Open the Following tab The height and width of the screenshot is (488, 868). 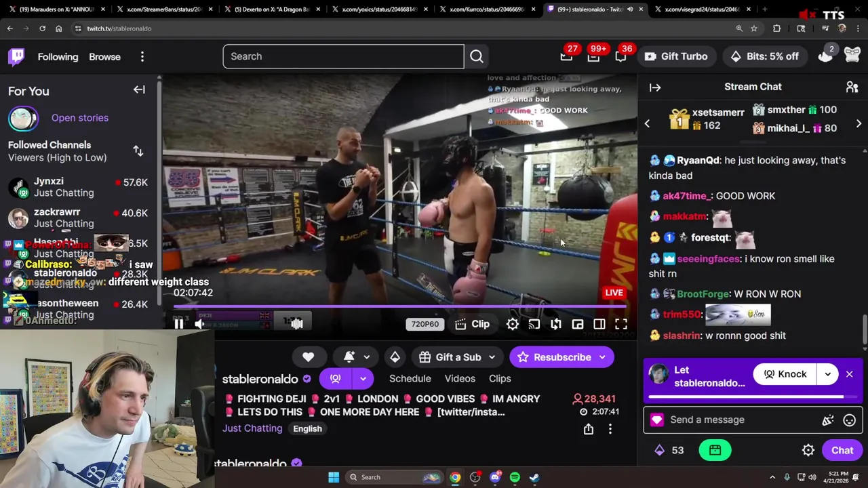pyautogui.click(x=58, y=57)
